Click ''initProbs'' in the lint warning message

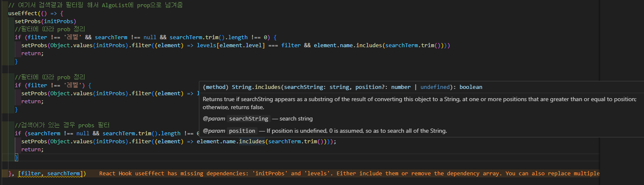pyautogui.click(x=271, y=174)
